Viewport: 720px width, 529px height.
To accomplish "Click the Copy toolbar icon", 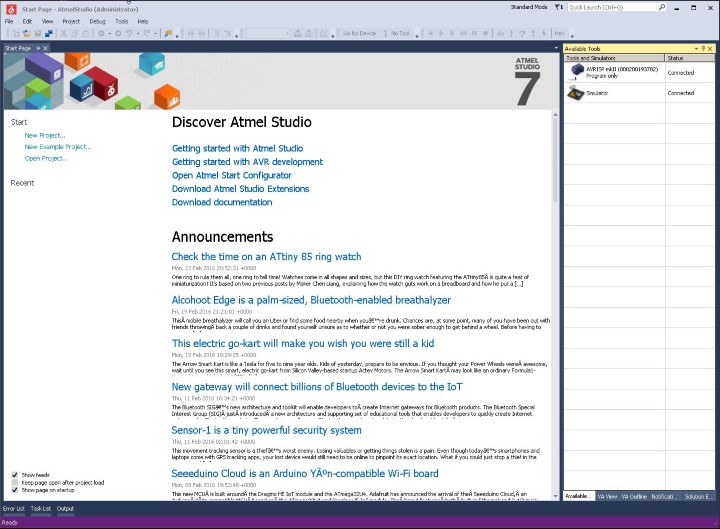I will coord(74,34).
